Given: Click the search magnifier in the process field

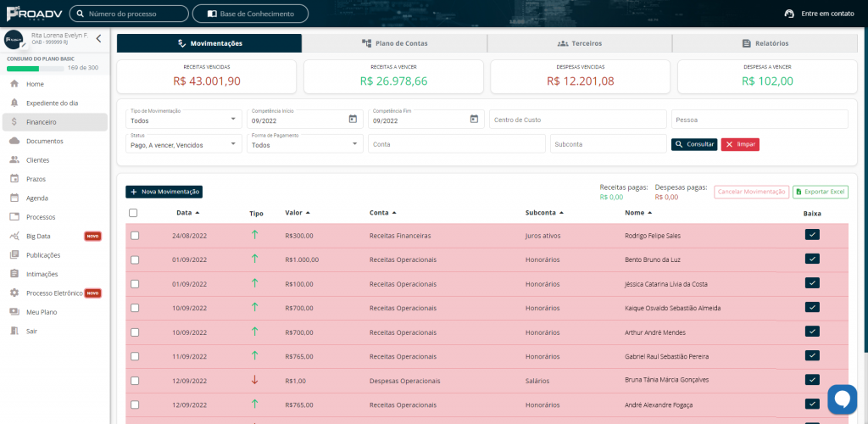Looking at the screenshot, I should coord(81,14).
